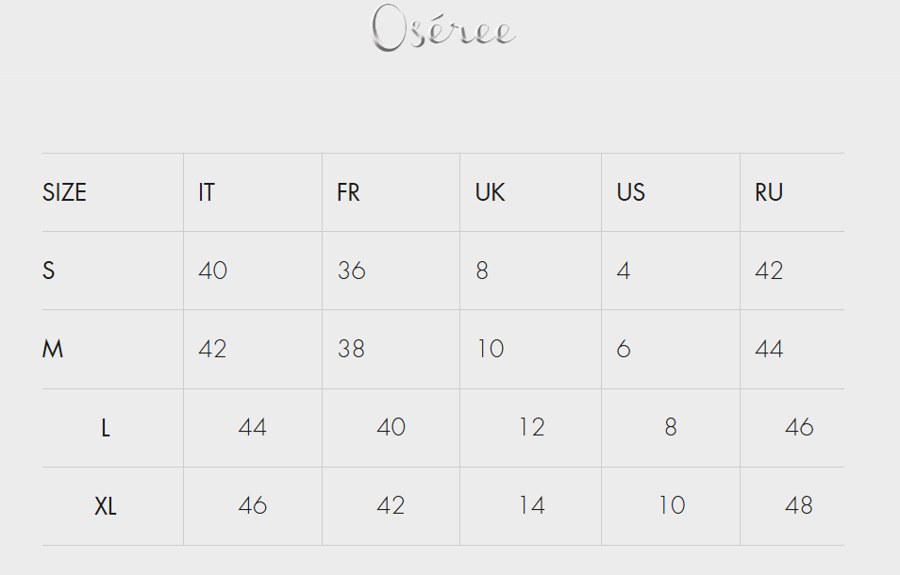This screenshot has width=900, height=575.
Task: Select the UK column header
Action: 490,192
